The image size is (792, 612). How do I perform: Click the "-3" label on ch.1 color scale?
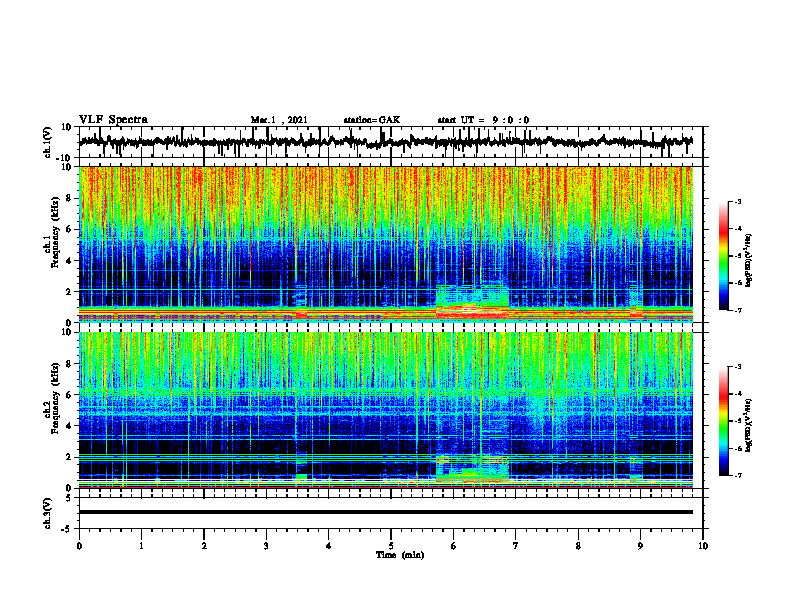coord(737,201)
